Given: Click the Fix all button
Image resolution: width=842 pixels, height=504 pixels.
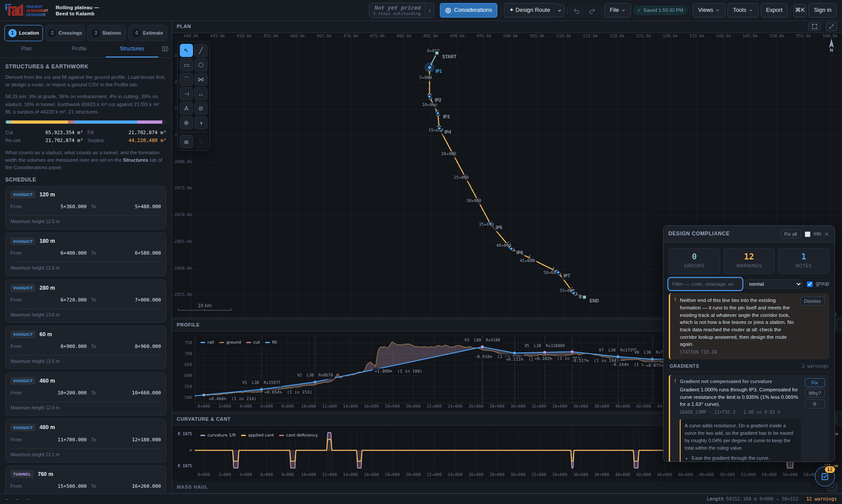Looking at the screenshot, I should pyautogui.click(x=790, y=234).
